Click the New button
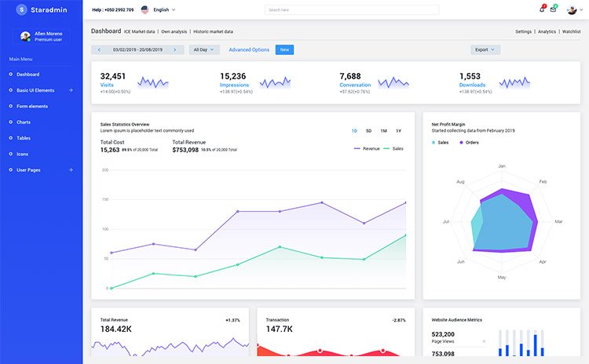 (284, 49)
